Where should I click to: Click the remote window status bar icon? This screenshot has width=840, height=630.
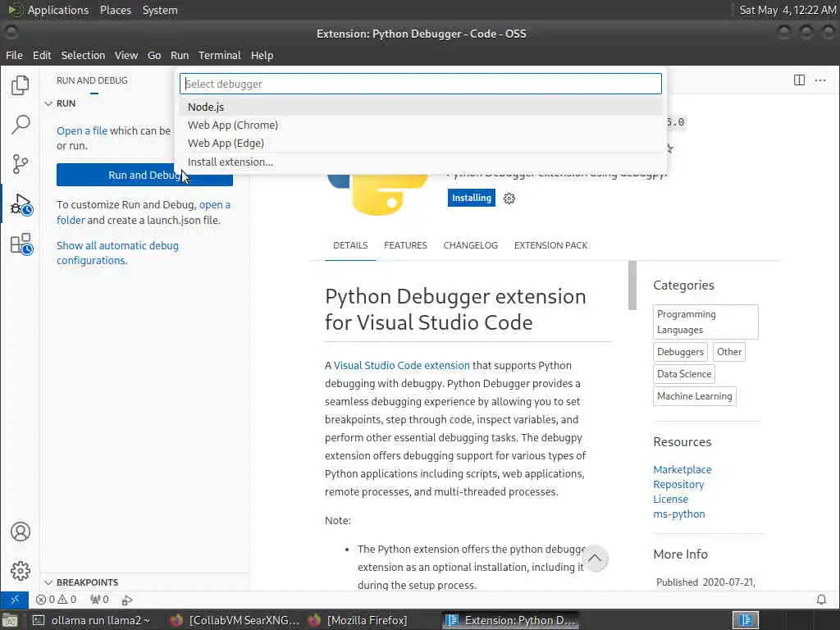pyautogui.click(x=15, y=600)
